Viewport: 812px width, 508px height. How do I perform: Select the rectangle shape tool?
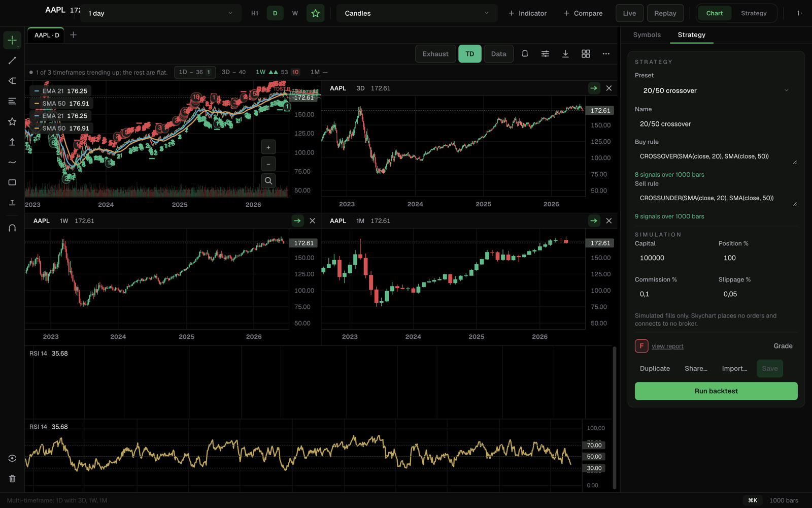[12, 182]
